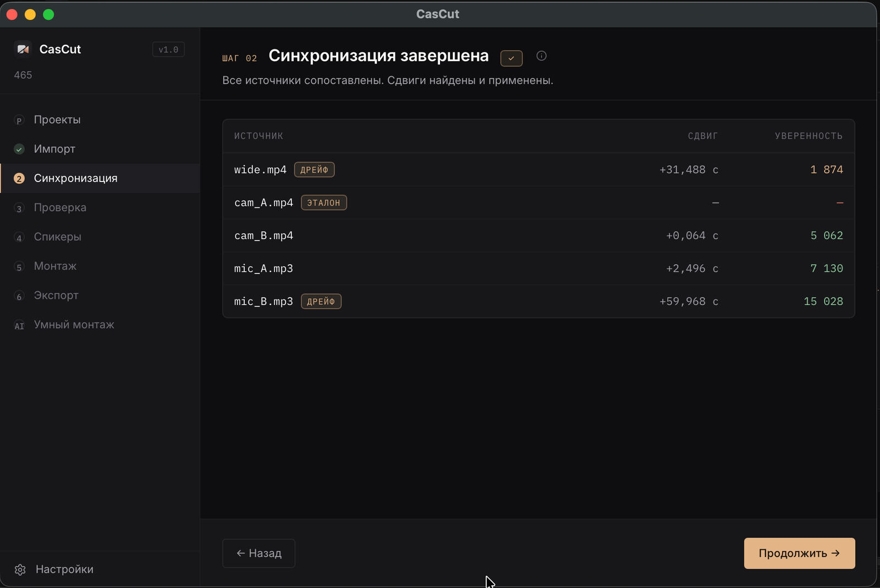Image resolution: width=880 pixels, height=588 pixels.
Task: Go to the Монтаж step
Action: coord(100,266)
